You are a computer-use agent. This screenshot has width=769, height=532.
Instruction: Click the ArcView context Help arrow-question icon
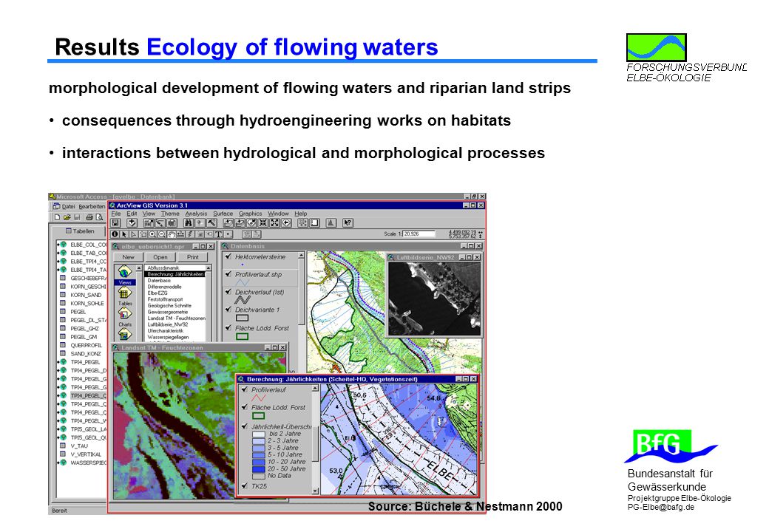[x=348, y=223]
